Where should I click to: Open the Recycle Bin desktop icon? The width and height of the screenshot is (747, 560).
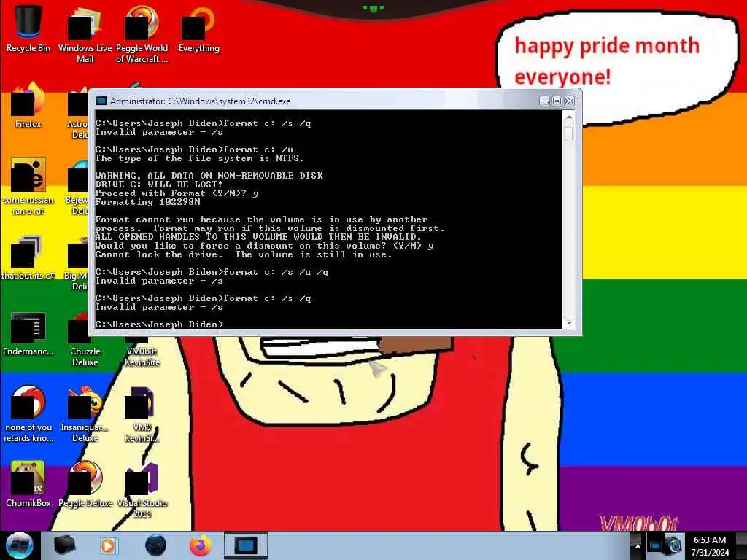(28, 28)
